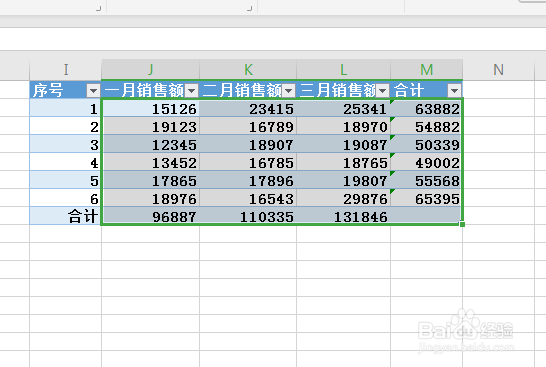Viewport: 546px width, 367px height.
Task: Select cell with value 17865
Action: (150, 180)
